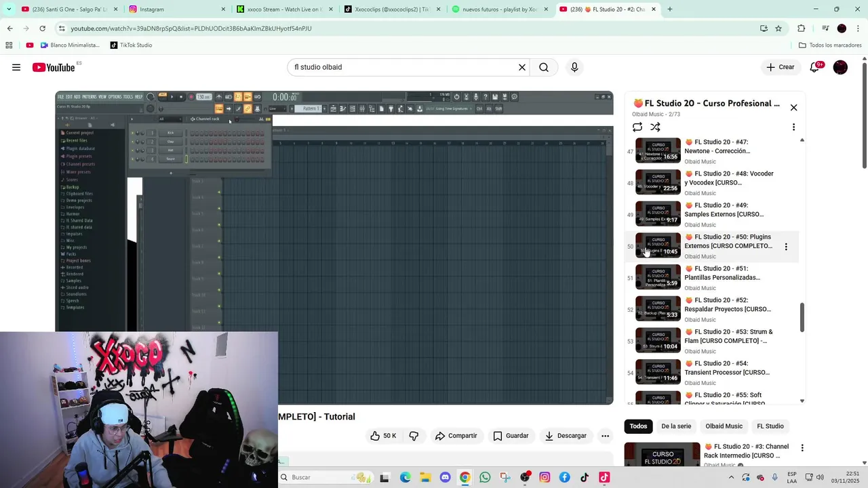Open Discord from the taskbar
868x488 pixels.
pyautogui.click(x=445, y=477)
